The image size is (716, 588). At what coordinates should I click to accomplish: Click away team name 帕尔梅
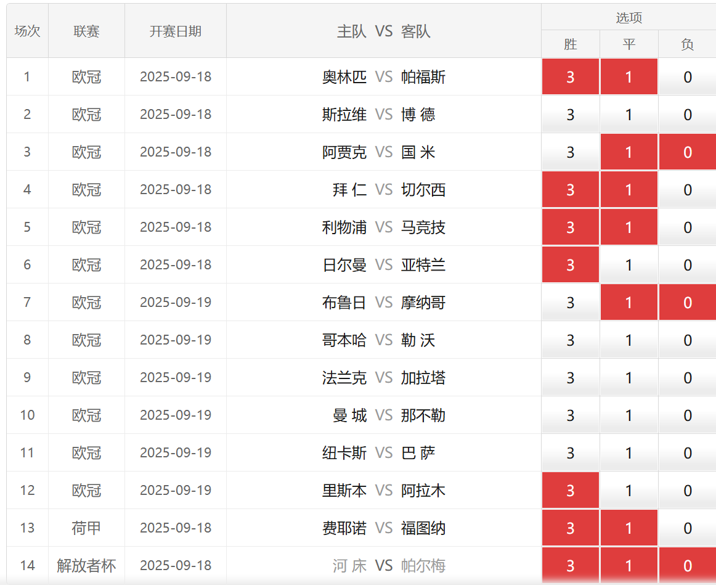coord(423,566)
